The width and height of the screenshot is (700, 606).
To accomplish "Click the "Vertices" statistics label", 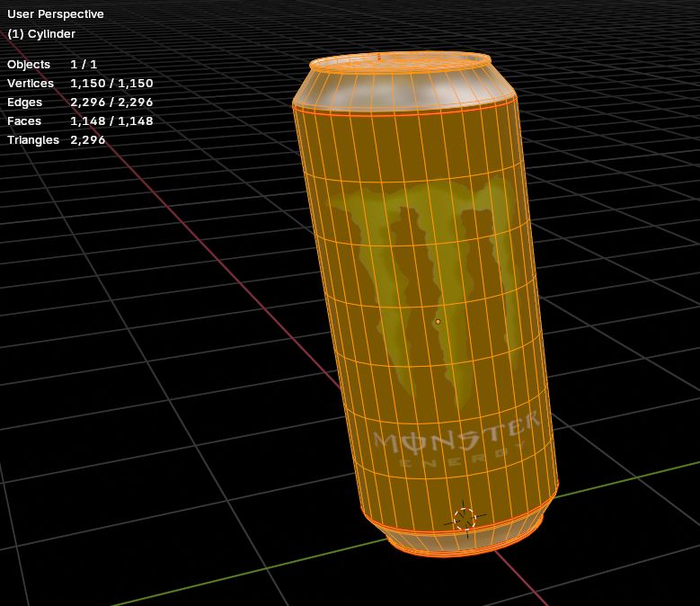I will 31,83.
